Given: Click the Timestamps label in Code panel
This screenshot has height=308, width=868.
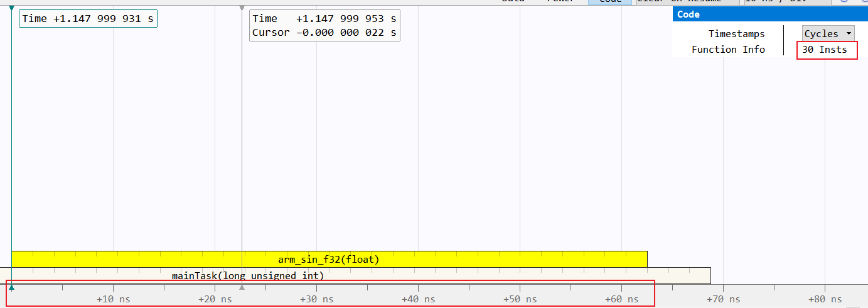Looking at the screenshot, I should [737, 34].
